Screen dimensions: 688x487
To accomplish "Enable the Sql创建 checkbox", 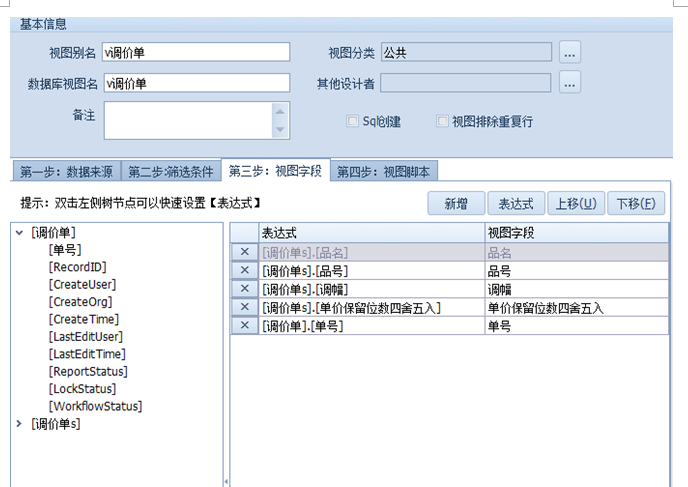I will tap(352, 121).
